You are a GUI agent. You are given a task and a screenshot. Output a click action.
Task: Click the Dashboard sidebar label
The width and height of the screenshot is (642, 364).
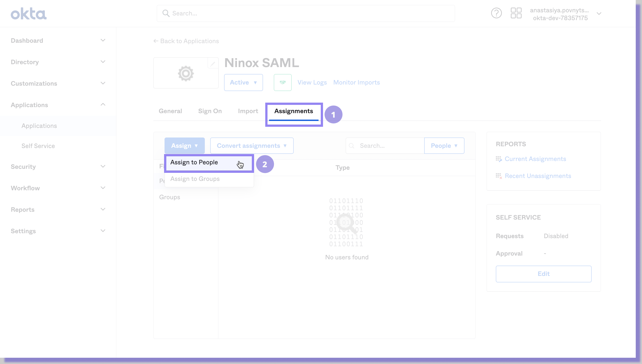(27, 40)
